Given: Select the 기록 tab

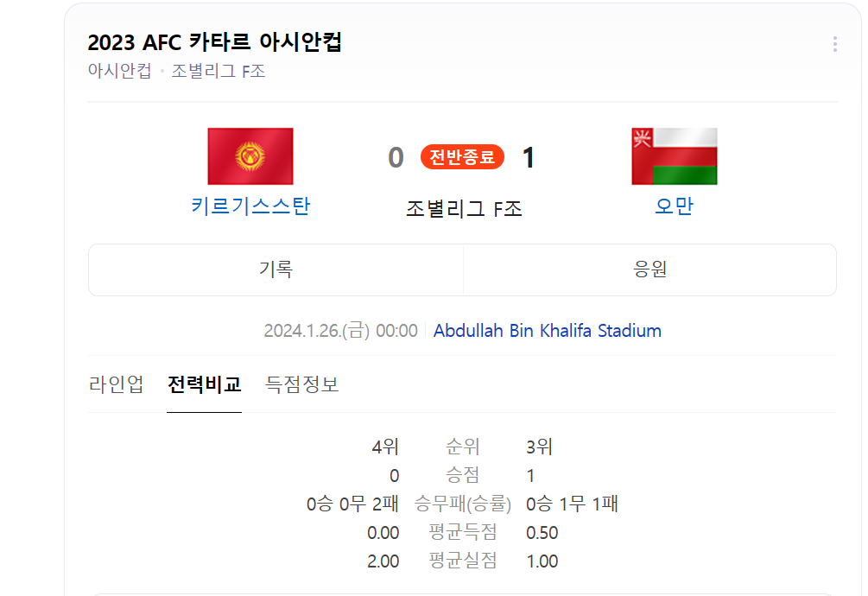Looking at the screenshot, I should click(275, 270).
